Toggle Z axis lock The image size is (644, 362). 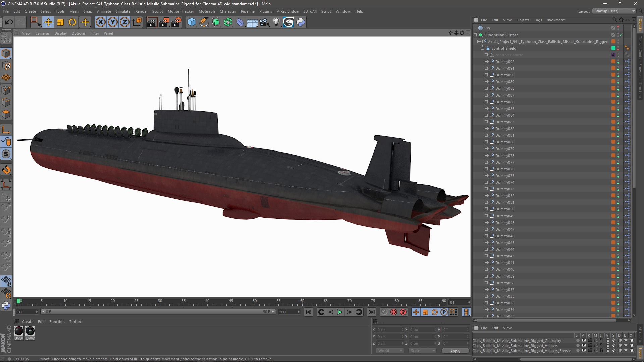(x=125, y=22)
